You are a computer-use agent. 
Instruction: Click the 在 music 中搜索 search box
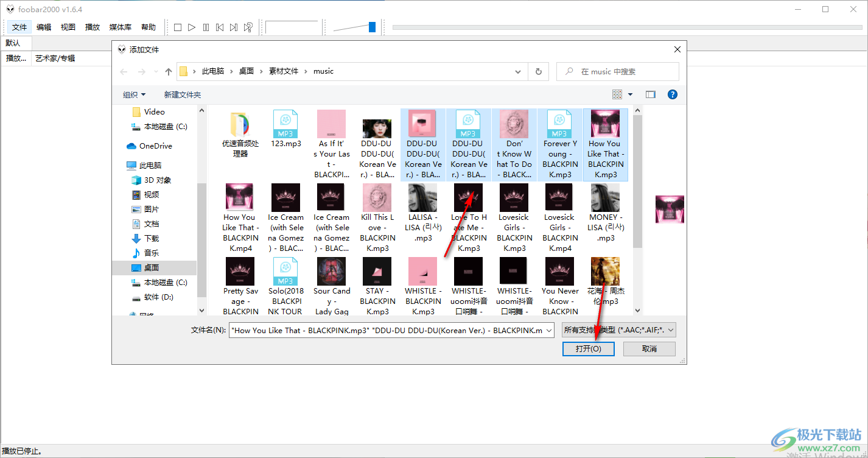point(618,71)
